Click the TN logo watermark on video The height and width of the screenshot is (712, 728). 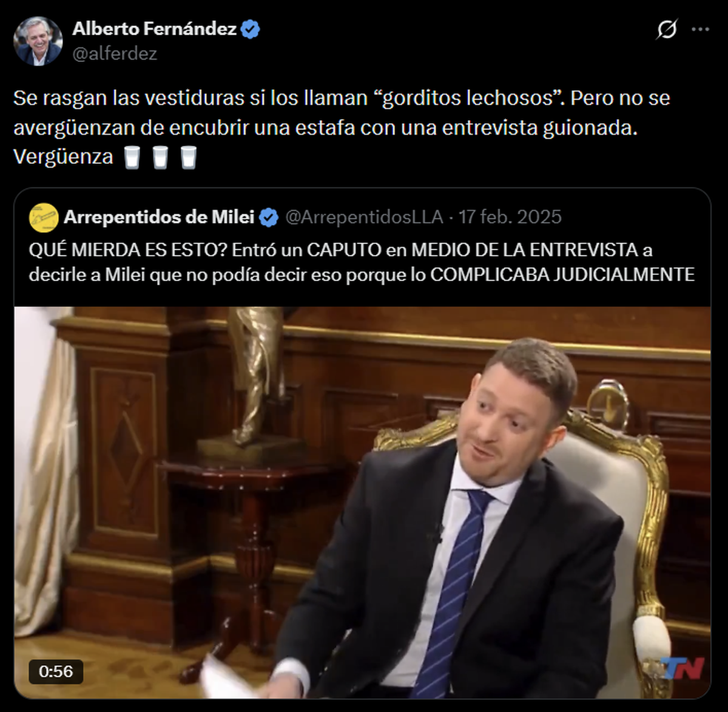(x=682, y=668)
